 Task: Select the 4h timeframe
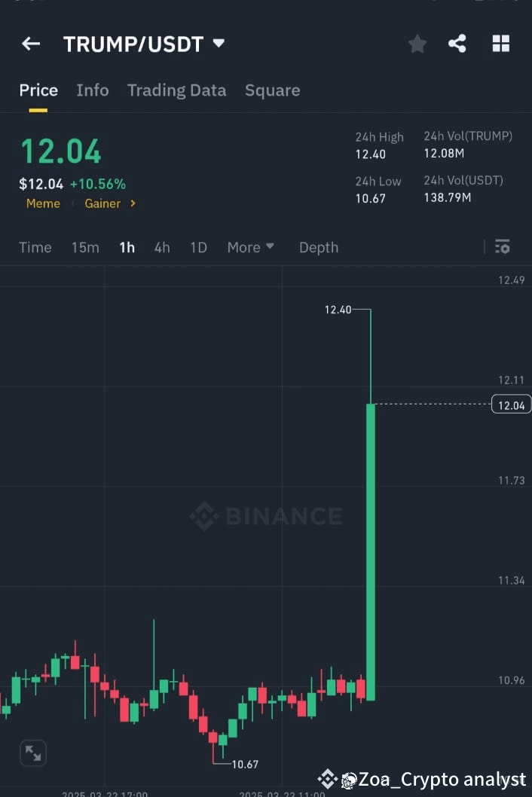[x=161, y=247]
